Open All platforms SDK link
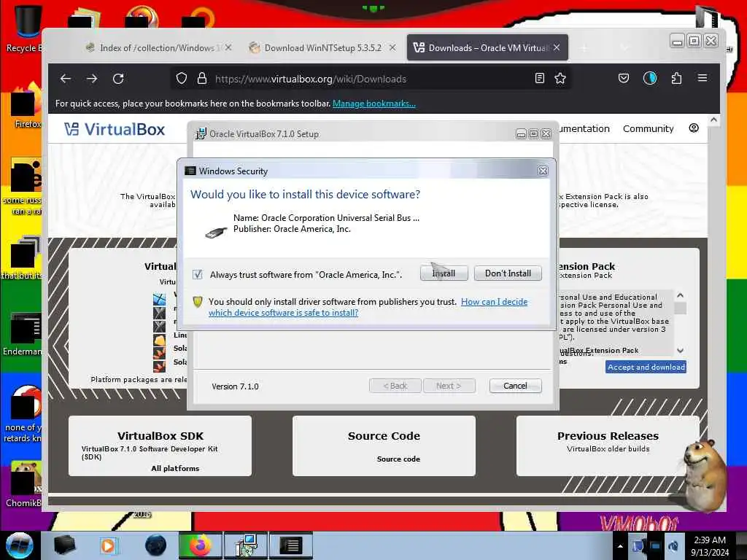This screenshot has width=747, height=560. point(175,469)
